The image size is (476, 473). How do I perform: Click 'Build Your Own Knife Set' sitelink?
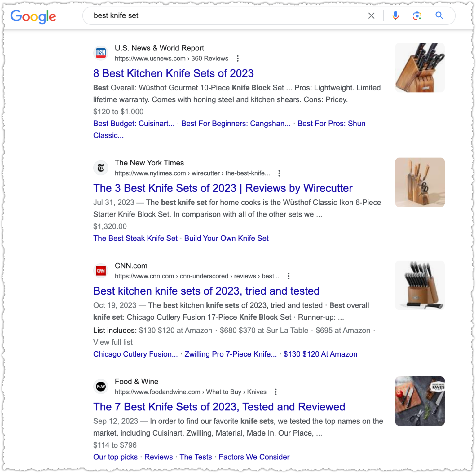[226, 238]
